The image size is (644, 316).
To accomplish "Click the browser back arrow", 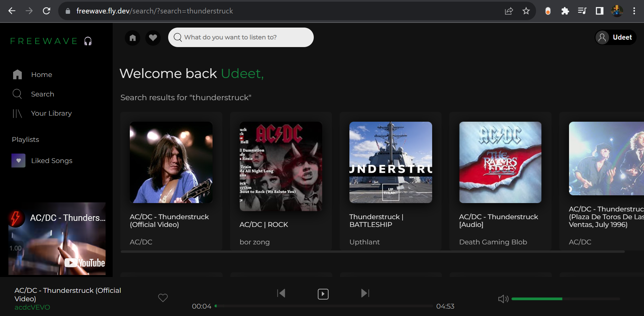I will pyautogui.click(x=12, y=11).
